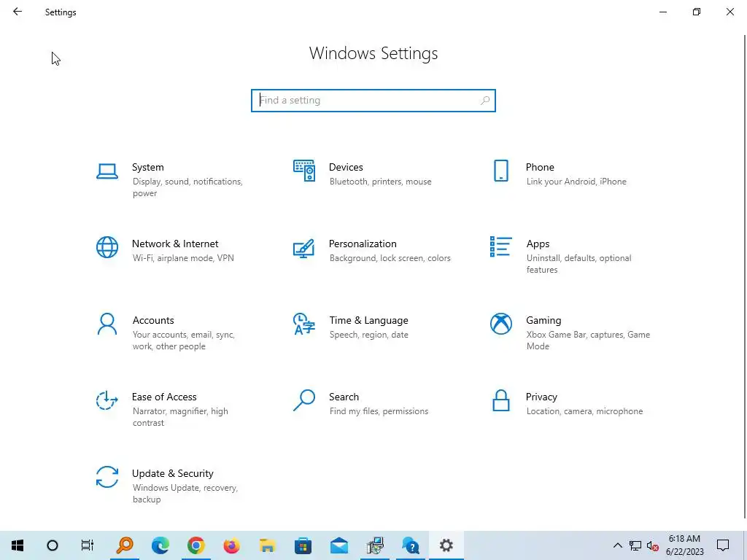Open the Devices keyboard and speaker icon
747x560 pixels.
[304, 171]
